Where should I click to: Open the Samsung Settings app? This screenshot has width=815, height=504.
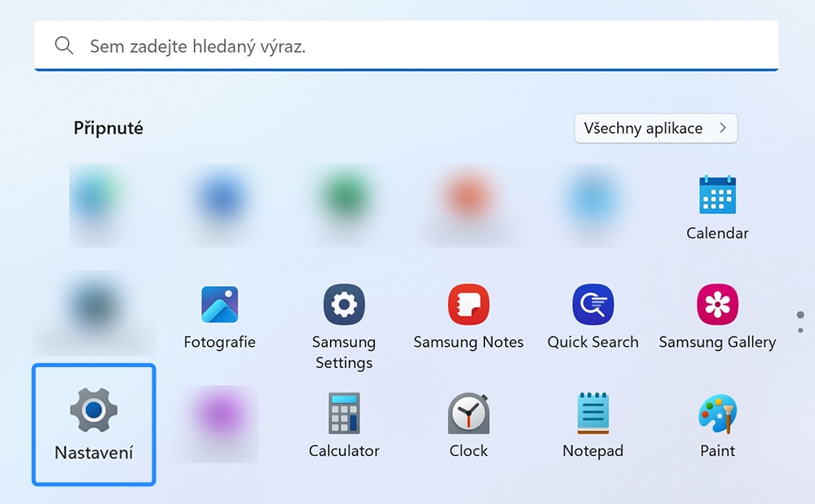(344, 305)
